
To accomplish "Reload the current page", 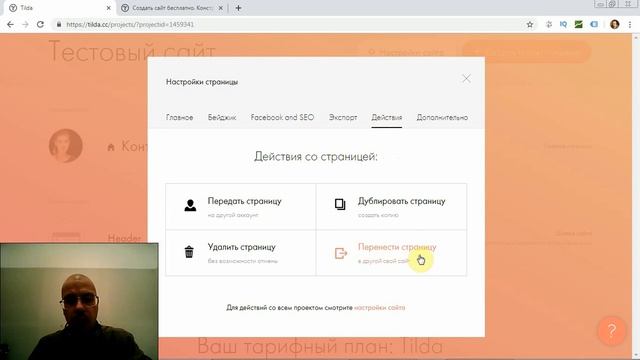I will [40, 24].
